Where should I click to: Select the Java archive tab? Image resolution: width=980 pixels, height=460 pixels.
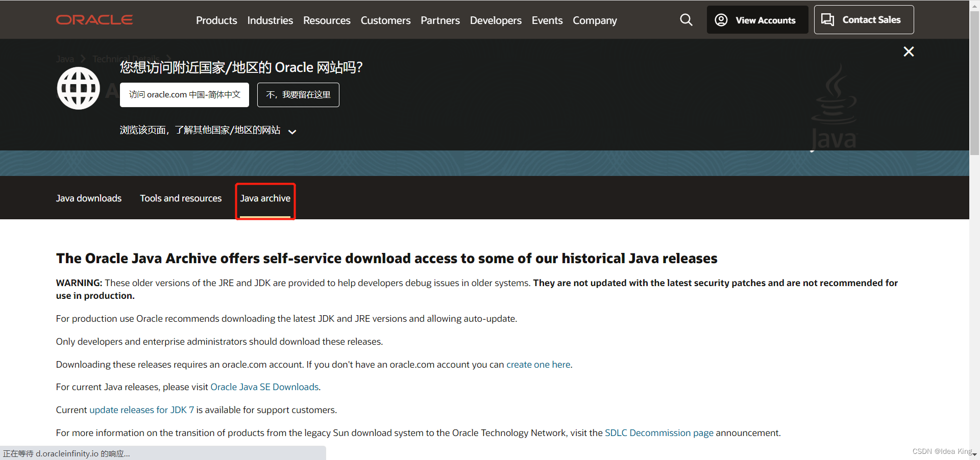(265, 198)
